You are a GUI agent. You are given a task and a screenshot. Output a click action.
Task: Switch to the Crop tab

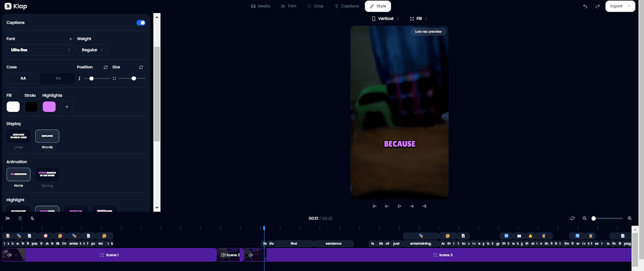[315, 6]
